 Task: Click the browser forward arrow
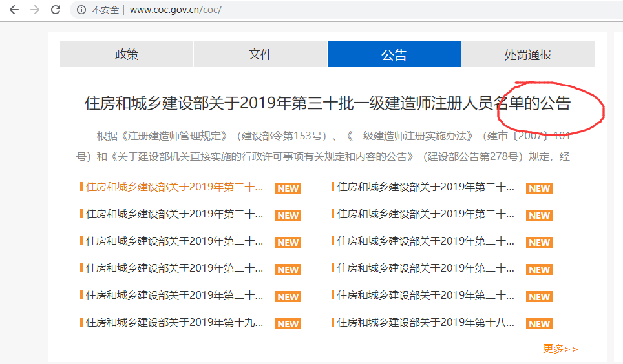tap(35, 10)
